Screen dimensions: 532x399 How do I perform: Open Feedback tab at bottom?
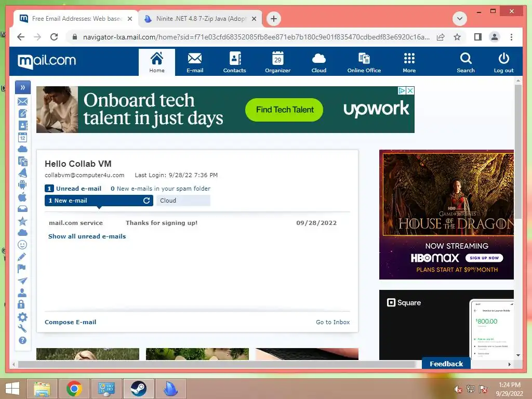click(x=446, y=364)
